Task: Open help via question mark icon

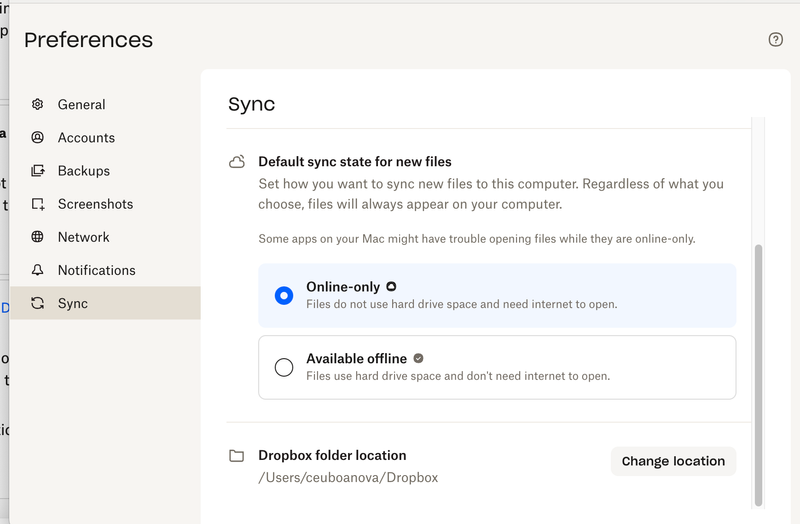Action: [775, 40]
